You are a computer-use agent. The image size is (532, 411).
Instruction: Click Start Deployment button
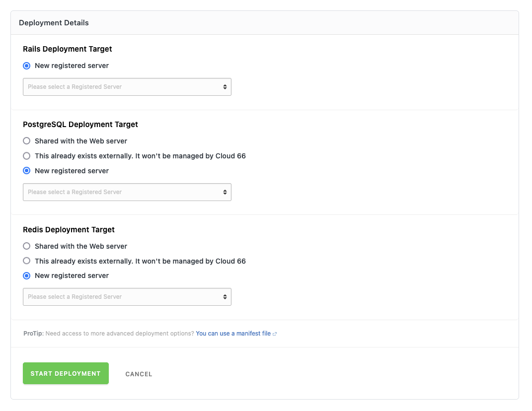[x=66, y=373]
